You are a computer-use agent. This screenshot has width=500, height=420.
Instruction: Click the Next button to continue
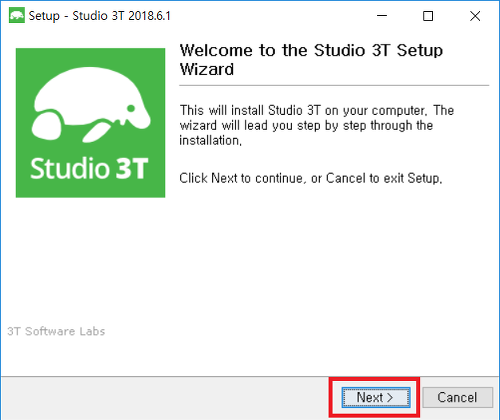pos(376,397)
